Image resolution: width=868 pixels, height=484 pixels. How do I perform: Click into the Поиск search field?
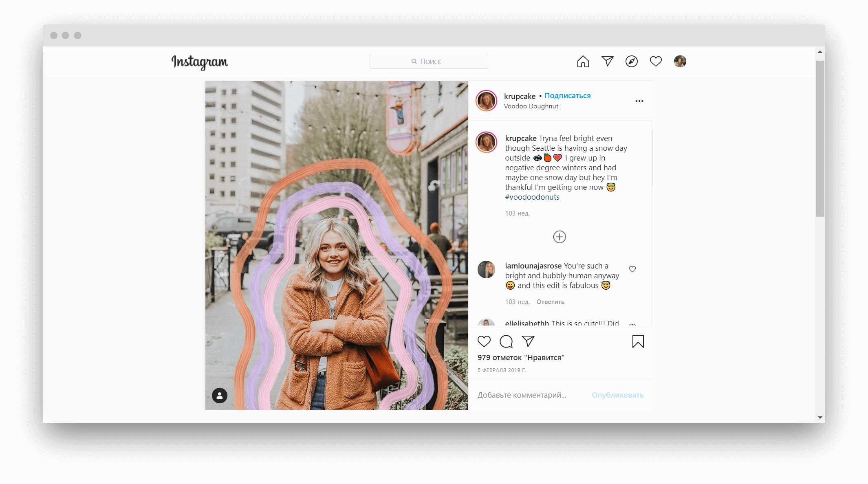(429, 62)
